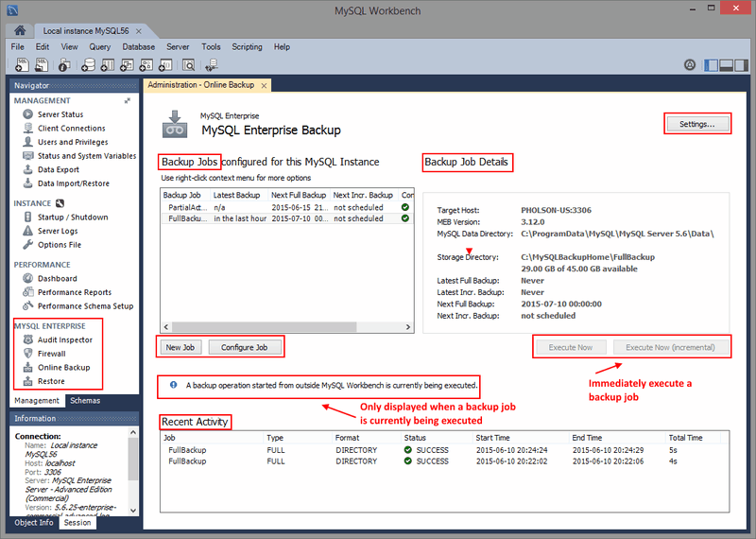Click the Data Export icon
This screenshot has height=539, width=756.
pos(28,169)
